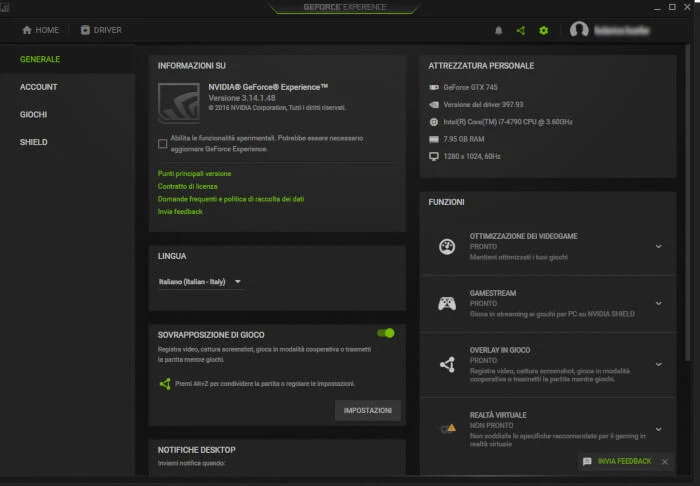The height and width of the screenshot is (486, 700).
Task: Click the Notifiche Desktop heading
Action: tap(196, 450)
